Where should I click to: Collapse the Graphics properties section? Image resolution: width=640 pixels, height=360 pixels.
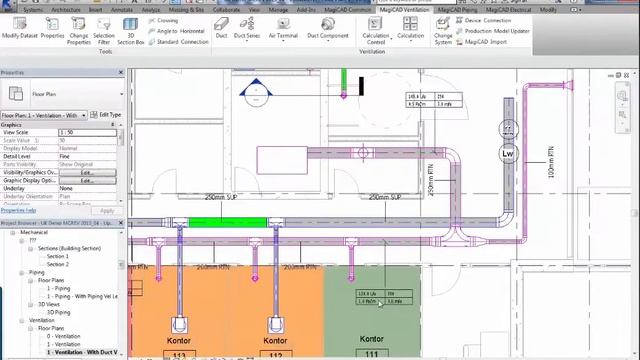(113, 125)
